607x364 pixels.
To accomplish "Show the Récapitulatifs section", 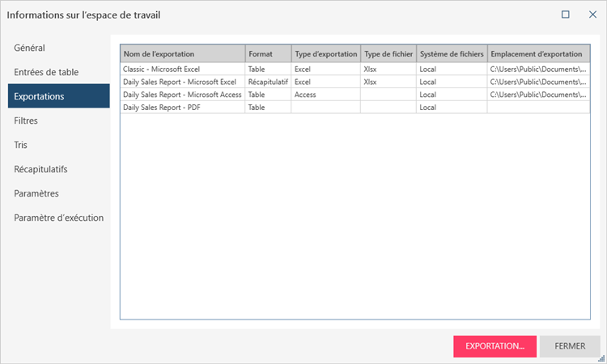I will pyautogui.click(x=40, y=169).
